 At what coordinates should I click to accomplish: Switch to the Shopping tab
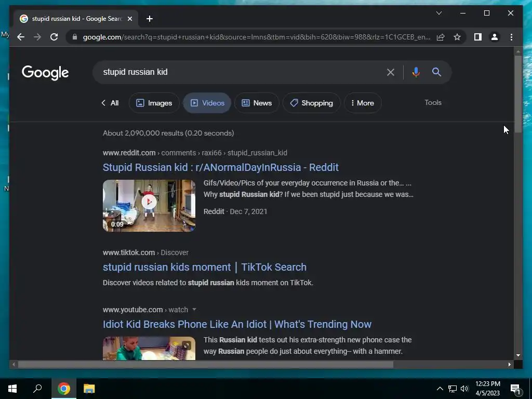point(312,103)
